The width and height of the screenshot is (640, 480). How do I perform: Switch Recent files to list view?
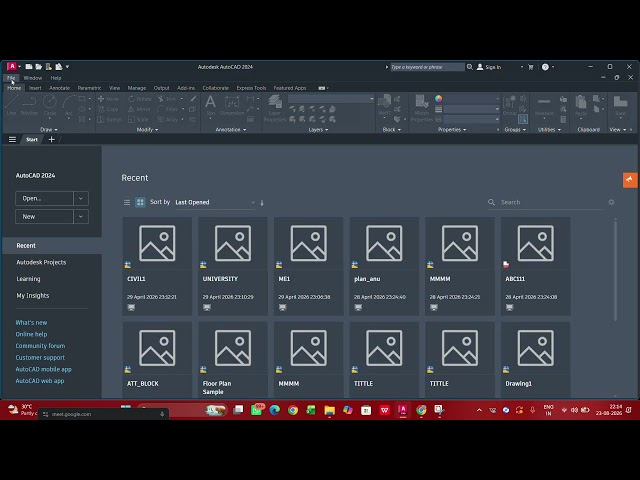tap(127, 202)
